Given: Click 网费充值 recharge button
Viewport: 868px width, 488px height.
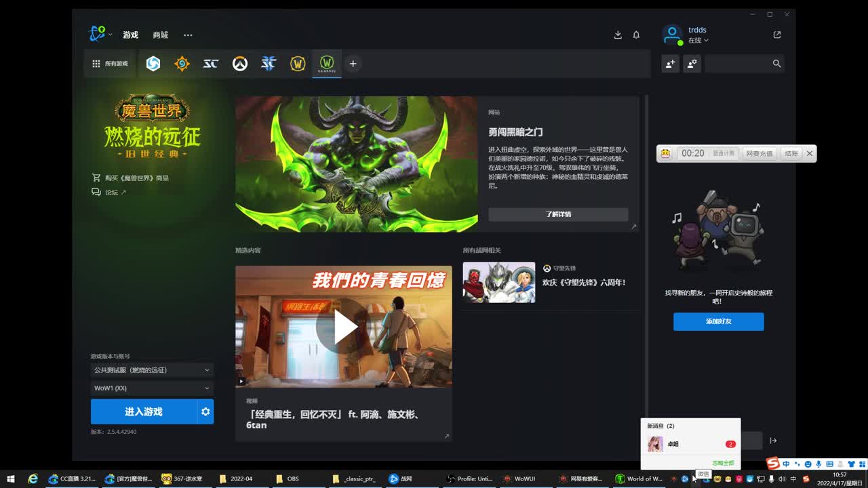Looking at the screenshot, I should [x=759, y=154].
